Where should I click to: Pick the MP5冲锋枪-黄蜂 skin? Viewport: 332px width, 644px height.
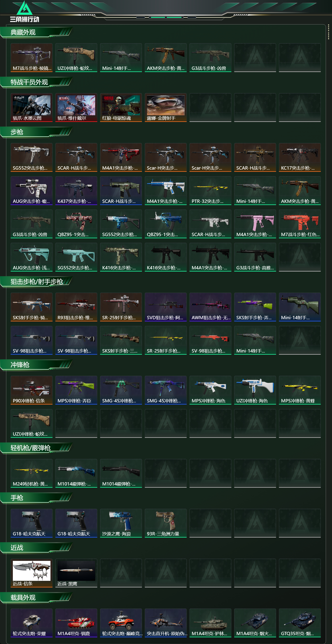(x=299, y=390)
